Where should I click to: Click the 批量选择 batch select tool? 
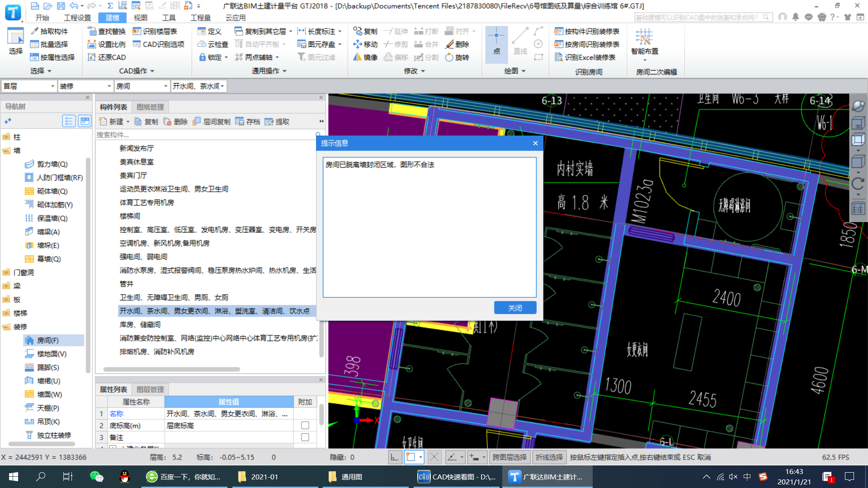49,44
